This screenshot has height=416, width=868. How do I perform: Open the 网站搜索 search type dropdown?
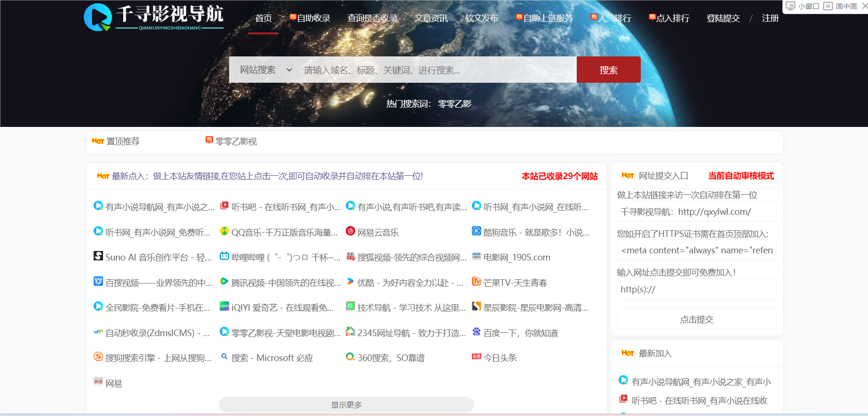point(263,70)
